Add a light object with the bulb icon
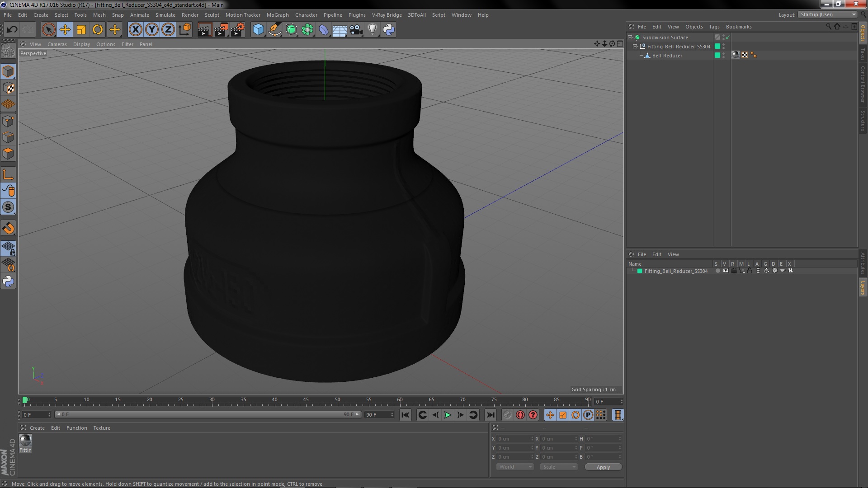 coord(372,30)
